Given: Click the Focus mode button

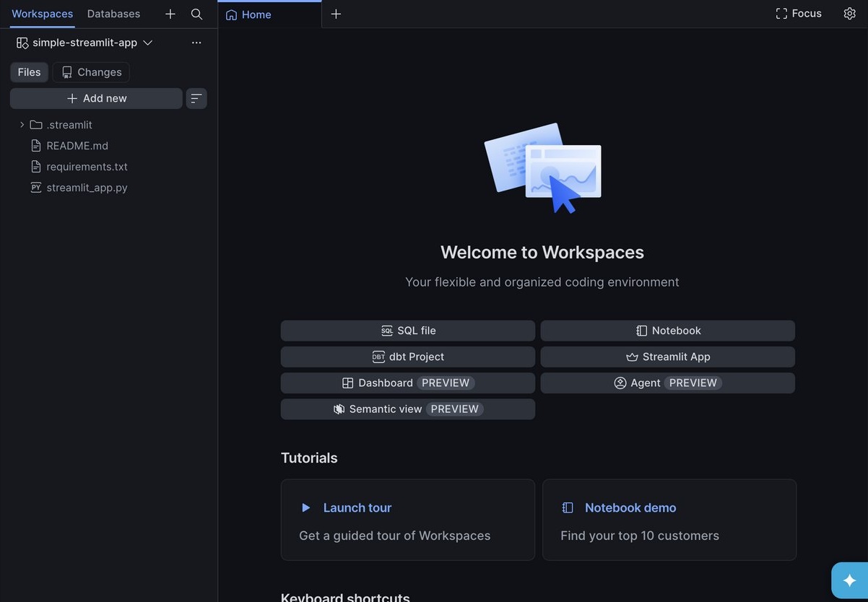Looking at the screenshot, I should click(x=799, y=13).
